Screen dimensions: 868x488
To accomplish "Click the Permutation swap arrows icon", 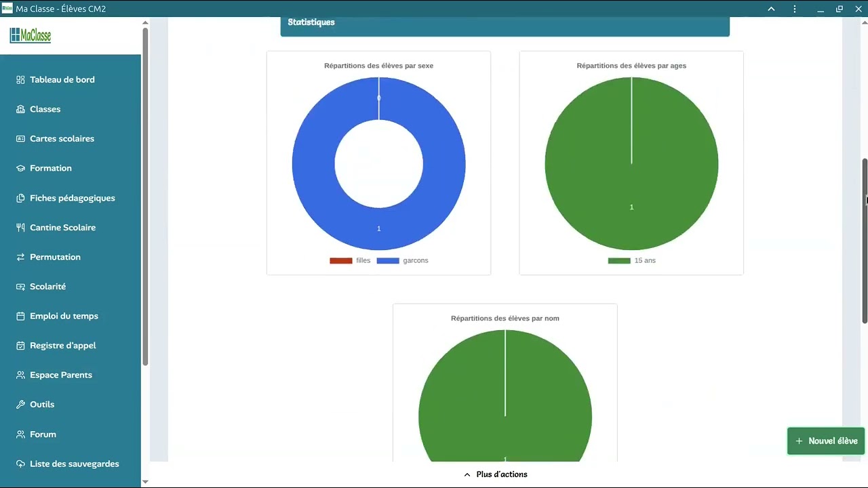I will (x=20, y=257).
